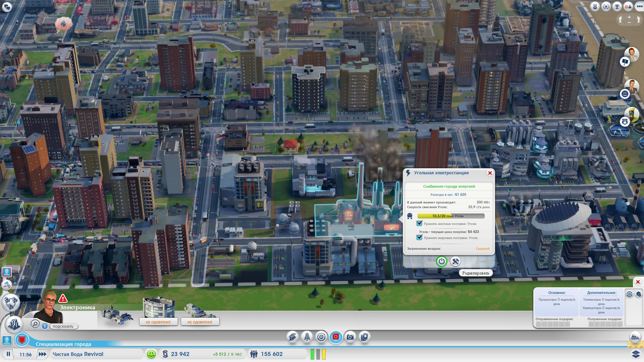
Task: Open the oil drilling specialization icon
Action: tap(307, 337)
